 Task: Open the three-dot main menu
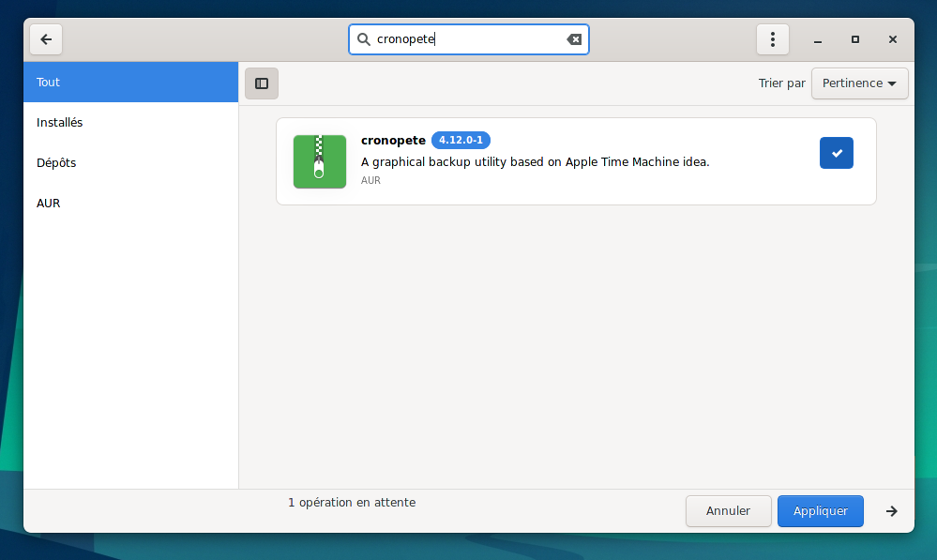pyautogui.click(x=772, y=39)
